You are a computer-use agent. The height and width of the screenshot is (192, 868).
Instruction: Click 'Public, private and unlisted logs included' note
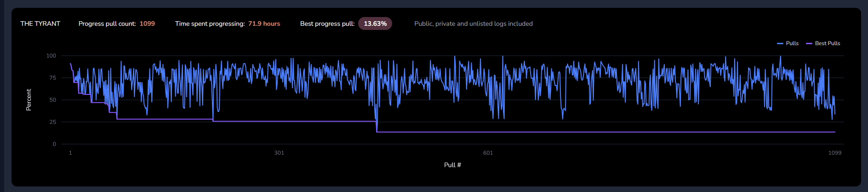(474, 23)
